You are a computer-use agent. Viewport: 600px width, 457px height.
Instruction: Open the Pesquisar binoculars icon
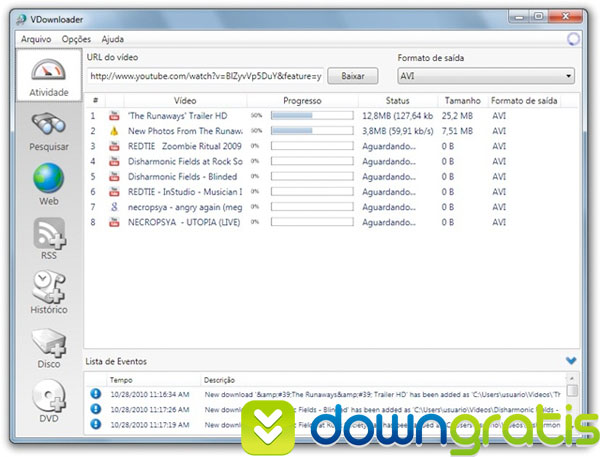(x=49, y=124)
